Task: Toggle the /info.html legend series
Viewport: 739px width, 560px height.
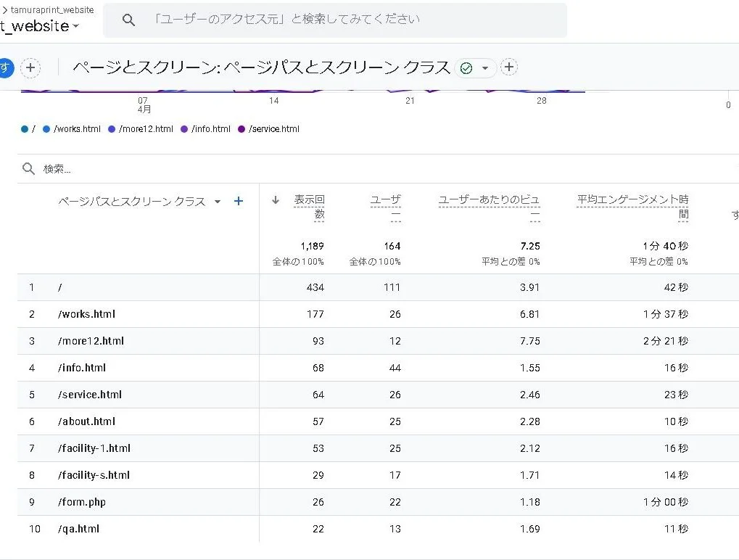Action: pos(210,129)
